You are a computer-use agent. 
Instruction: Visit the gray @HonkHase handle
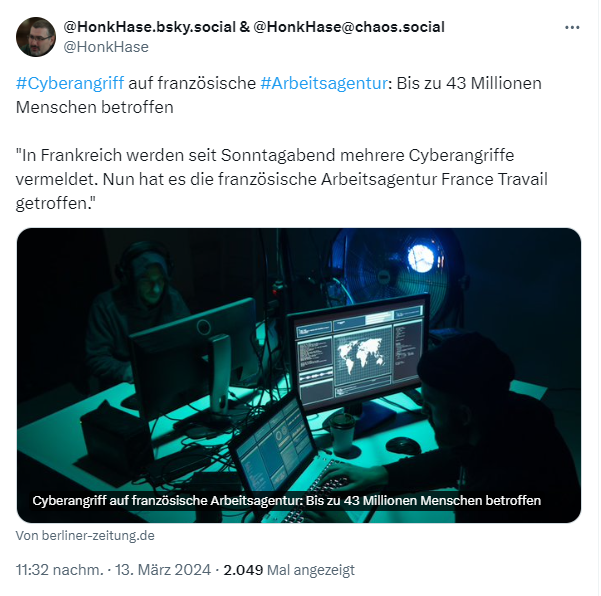106,47
